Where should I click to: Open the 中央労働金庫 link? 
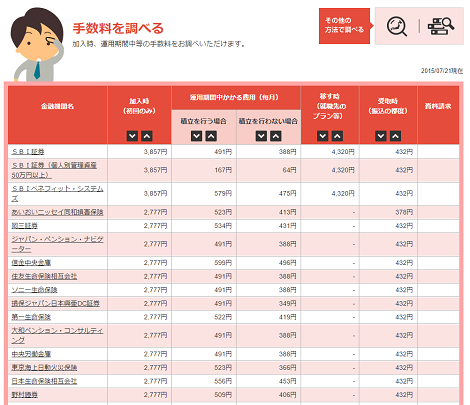pyautogui.click(x=31, y=354)
